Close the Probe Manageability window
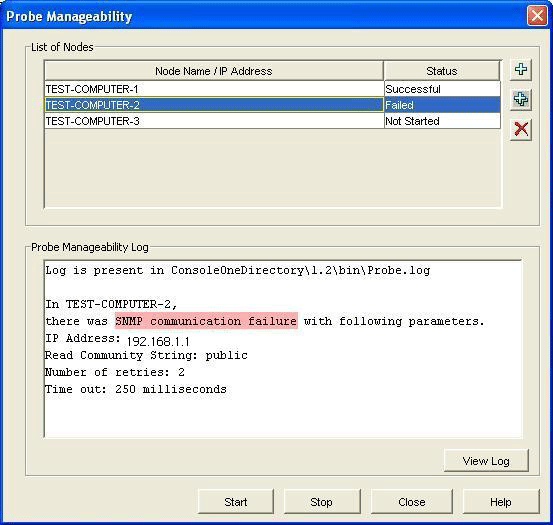This screenshot has height=525, width=553. (x=537, y=16)
